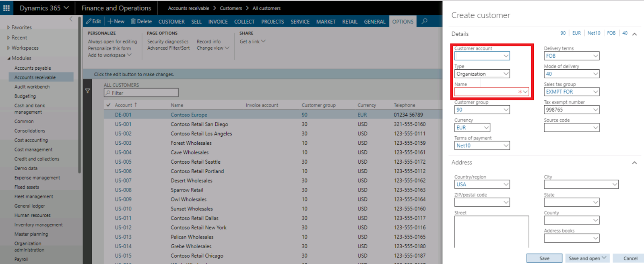Open the Currency dropdown showing EUR
The width and height of the screenshot is (644, 264).
(486, 128)
